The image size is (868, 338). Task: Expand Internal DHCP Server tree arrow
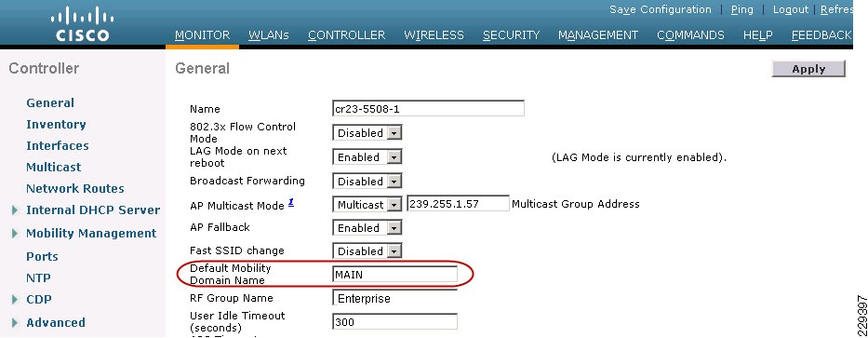(x=14, y=210)
